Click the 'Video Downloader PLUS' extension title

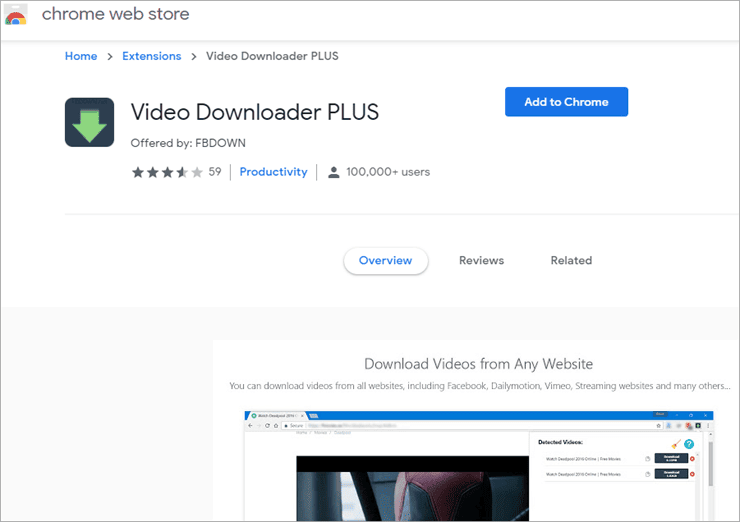point(255,112)
